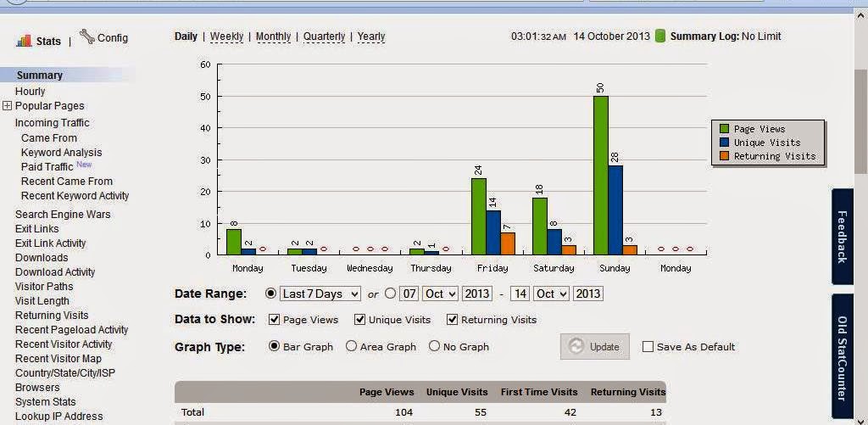This screenshot has width=868, height=425.
Task: Click the refresh icon on the Update button
Action: (x=576, y=346)
